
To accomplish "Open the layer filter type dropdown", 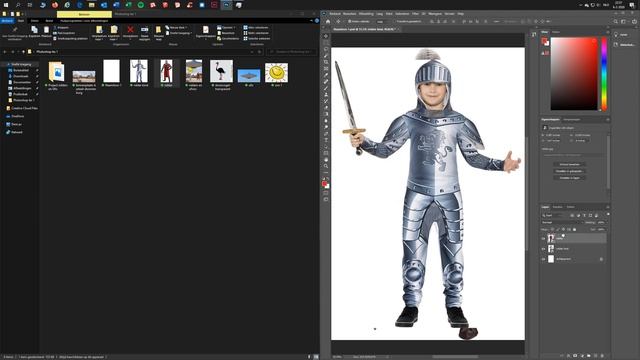I will coord(553,215).
